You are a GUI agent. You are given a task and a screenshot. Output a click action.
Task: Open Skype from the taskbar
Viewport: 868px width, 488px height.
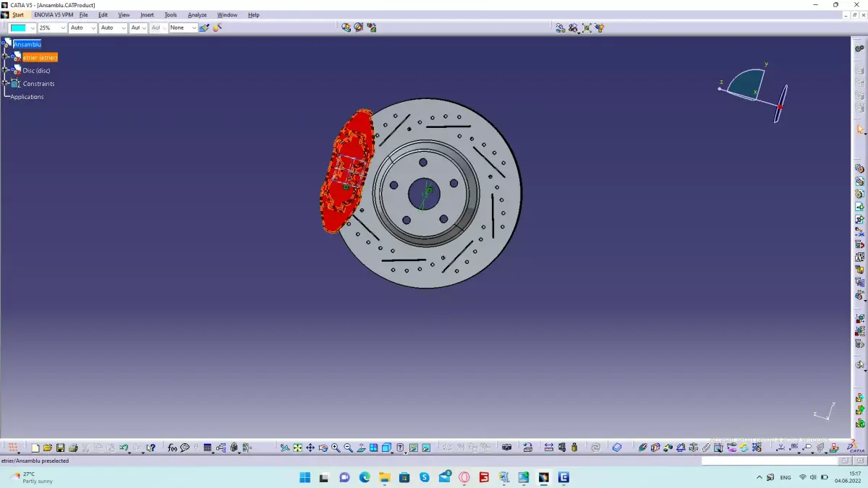tap(424, 477)
